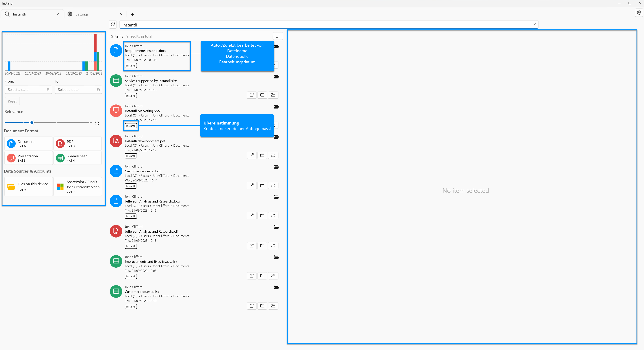
Task: Toggle the Presentation format filter
Action: coord(29,158)
